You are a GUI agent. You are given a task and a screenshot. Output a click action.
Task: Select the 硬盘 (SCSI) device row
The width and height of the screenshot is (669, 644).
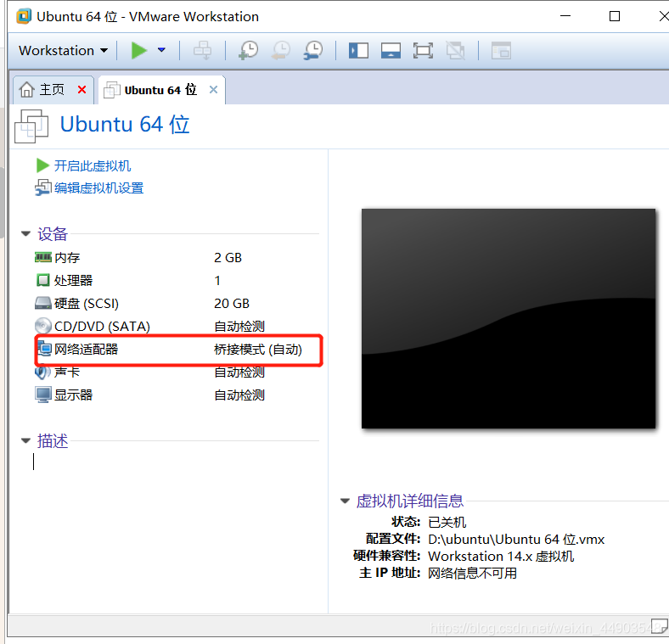tap(177, 303)
